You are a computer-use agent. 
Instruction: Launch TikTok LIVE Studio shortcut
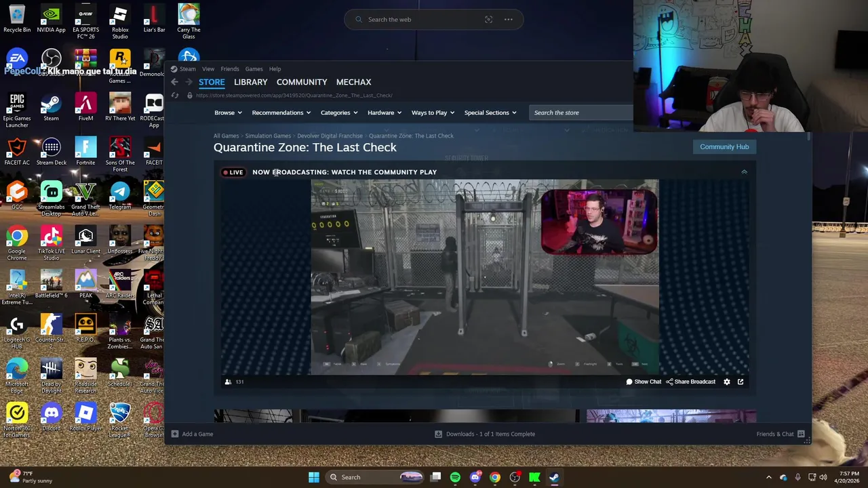coord(51,244)
